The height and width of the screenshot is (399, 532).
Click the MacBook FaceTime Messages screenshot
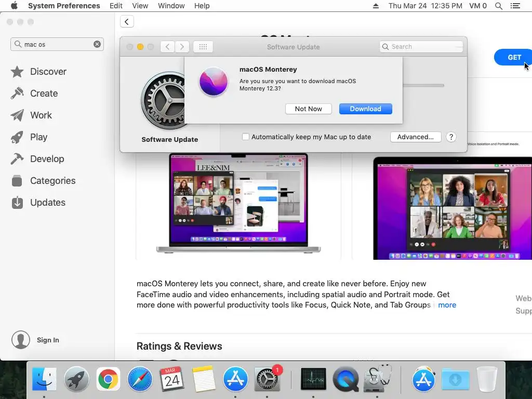tap(238, 203)
